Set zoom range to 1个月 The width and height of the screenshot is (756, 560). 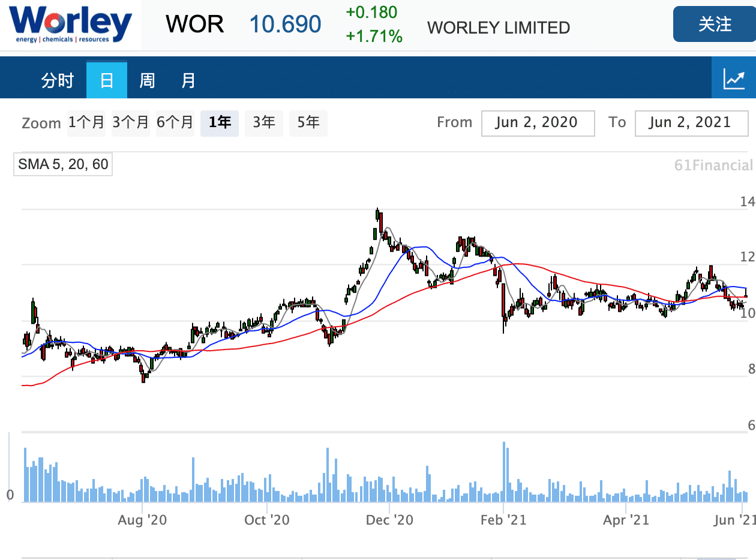click(86, 123)
